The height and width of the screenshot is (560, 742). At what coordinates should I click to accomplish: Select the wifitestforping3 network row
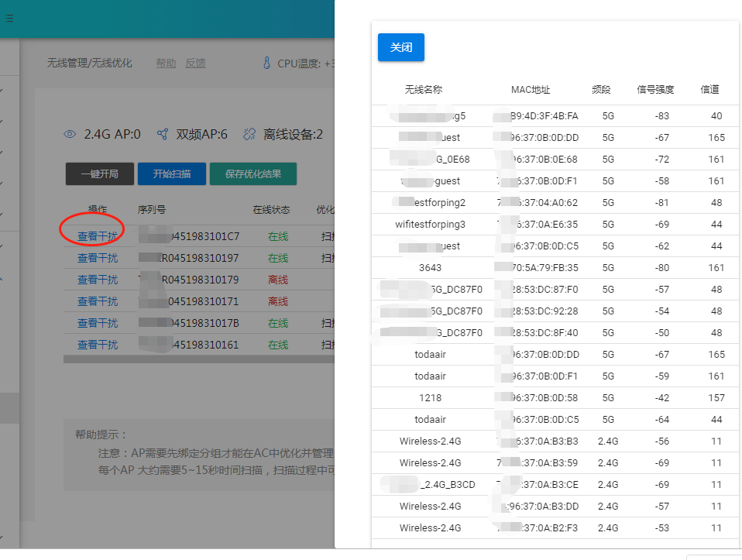(x=431, y=225)
